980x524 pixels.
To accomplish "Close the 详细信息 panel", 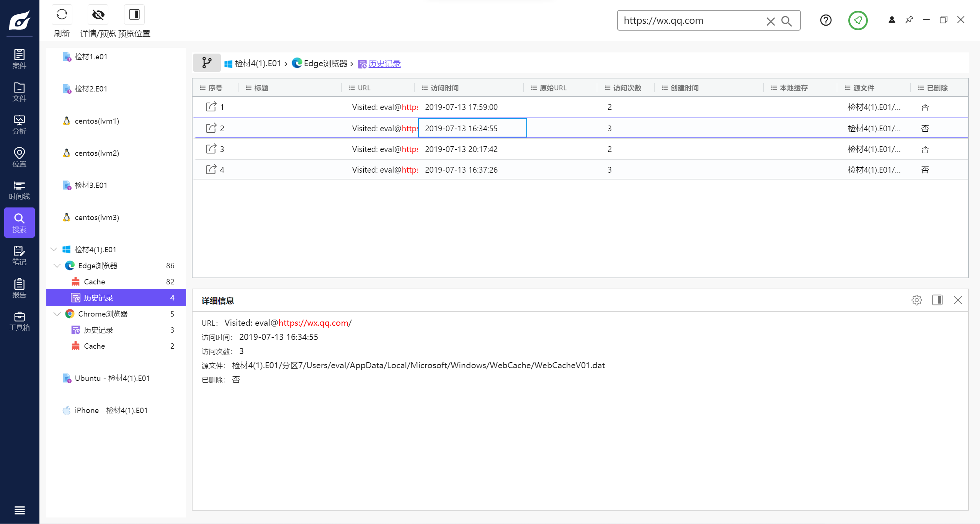I will [x=958, y=300].
